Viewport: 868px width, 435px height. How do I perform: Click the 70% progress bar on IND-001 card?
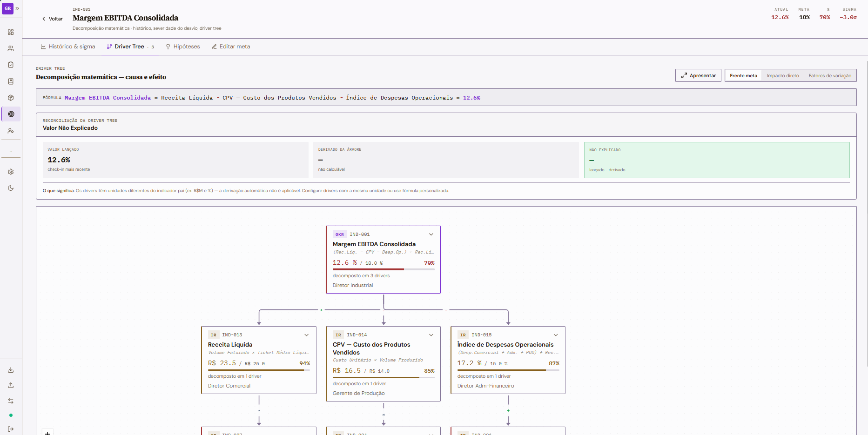(x=384, y=269)
